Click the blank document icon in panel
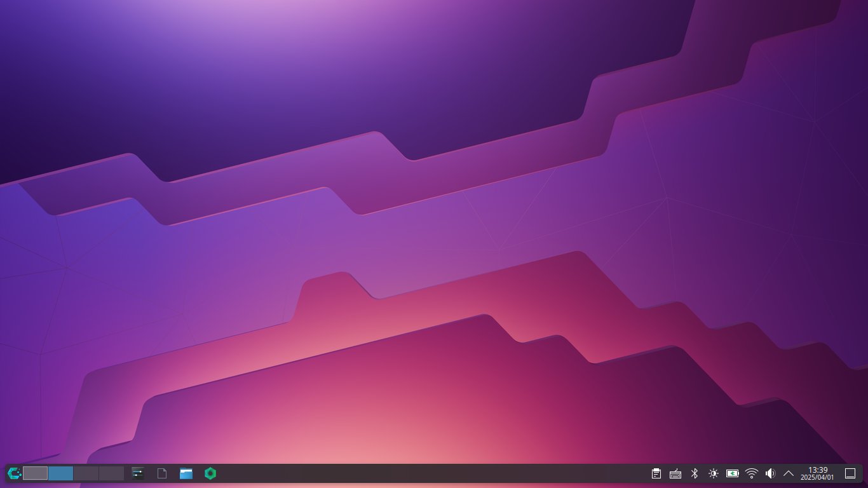868x488 pixels. pyautogui.click(x=162, y=473)
